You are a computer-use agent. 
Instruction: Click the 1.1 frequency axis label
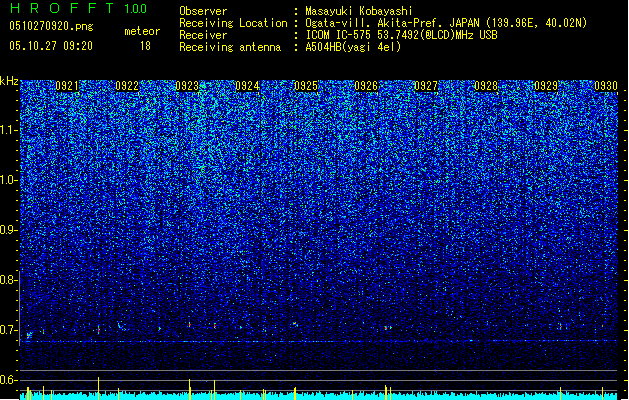8,130
